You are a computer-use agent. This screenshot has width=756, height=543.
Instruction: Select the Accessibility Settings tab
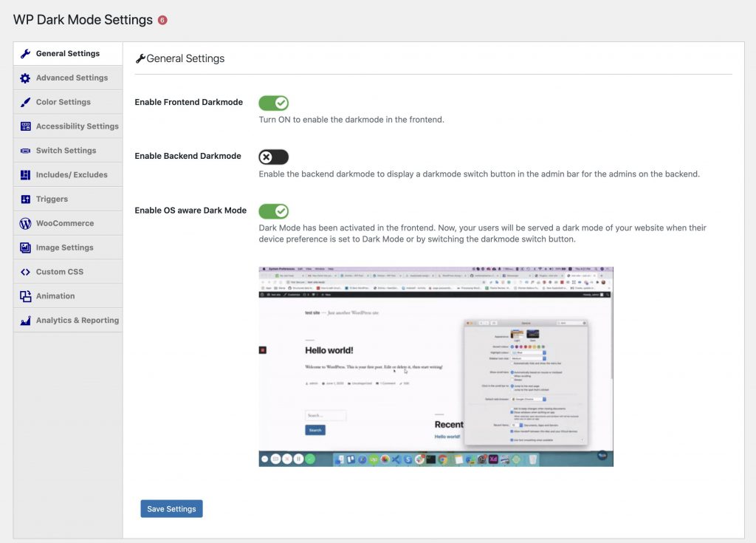[x=68, y=126]
